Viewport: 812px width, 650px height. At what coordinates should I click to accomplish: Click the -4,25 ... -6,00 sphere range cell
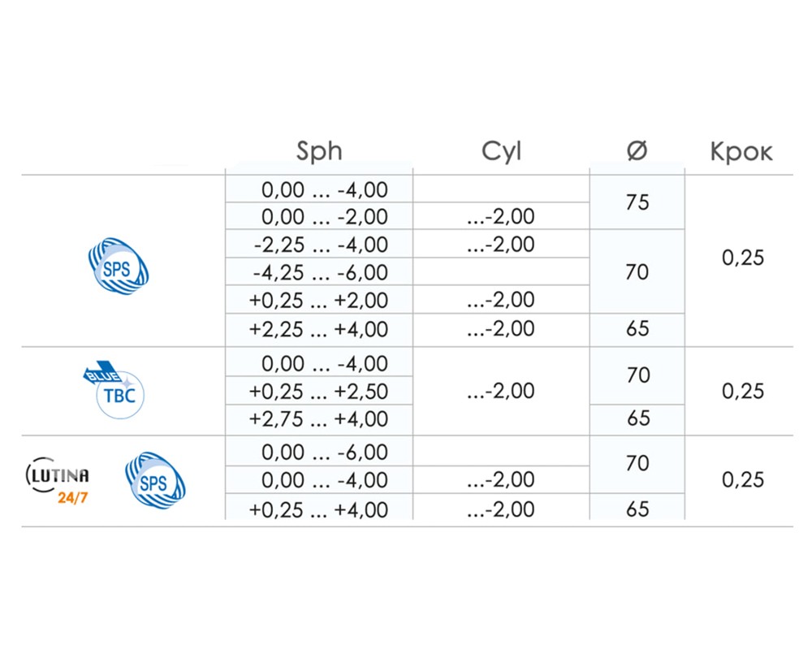click(319, 271)
